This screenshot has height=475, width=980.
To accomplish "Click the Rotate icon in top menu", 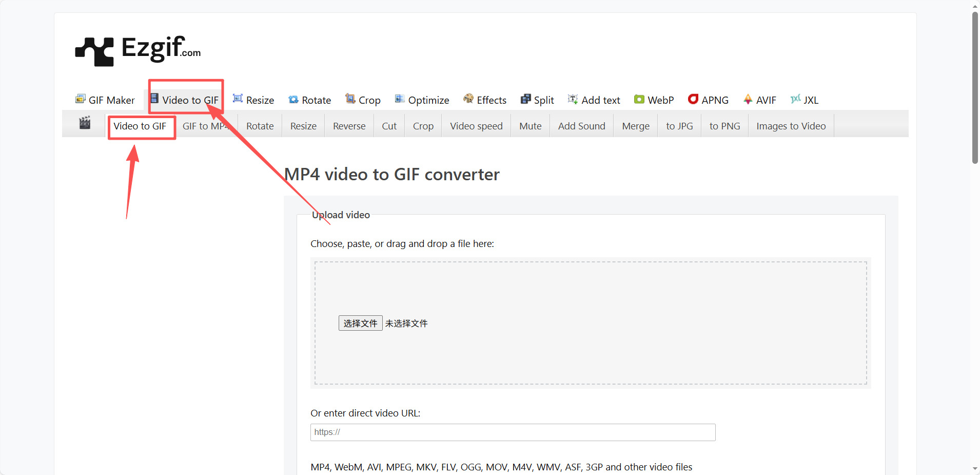I will coord(293,100).
